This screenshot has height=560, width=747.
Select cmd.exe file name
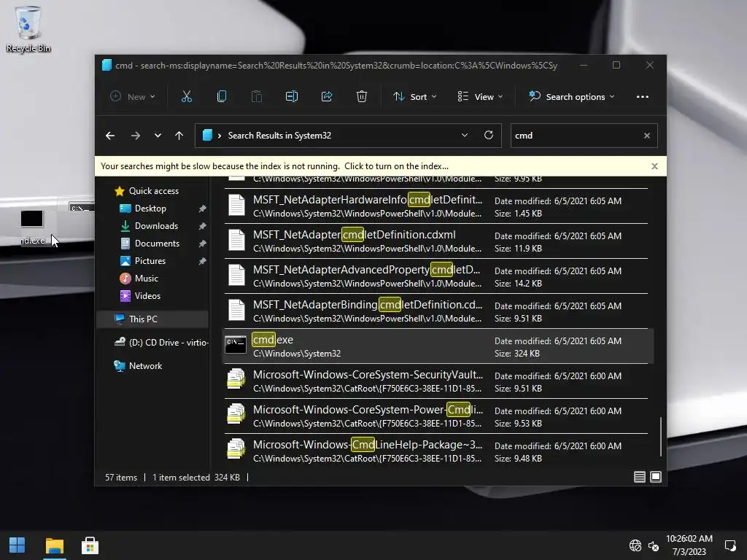(273, 340)
